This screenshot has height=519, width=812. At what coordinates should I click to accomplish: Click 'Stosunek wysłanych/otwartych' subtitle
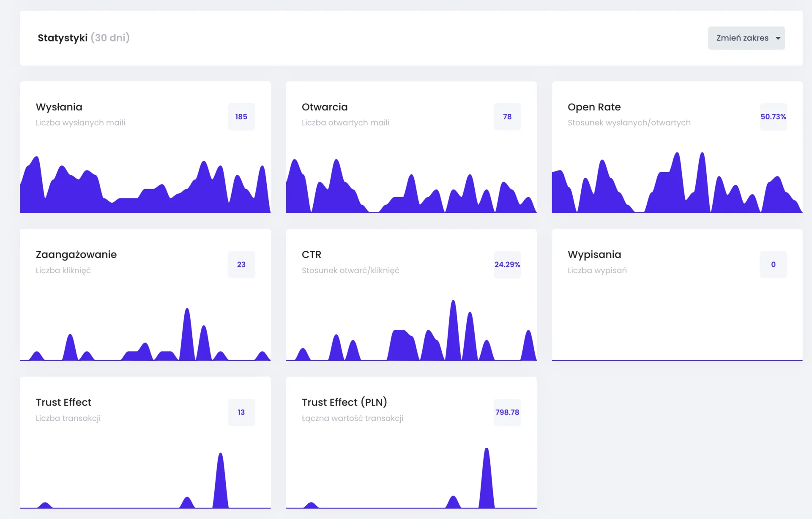[629, 123]
